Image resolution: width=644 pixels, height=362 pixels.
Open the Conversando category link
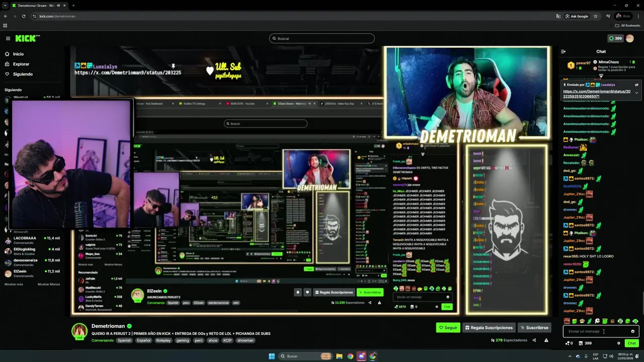(x=103, y=340)
